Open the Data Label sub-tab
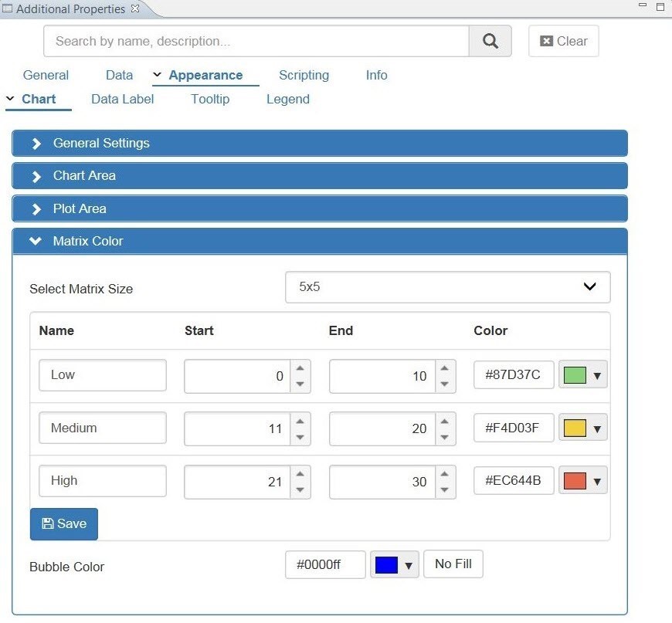Viewport: 672px width, 623px height. (x=122, y=99)
